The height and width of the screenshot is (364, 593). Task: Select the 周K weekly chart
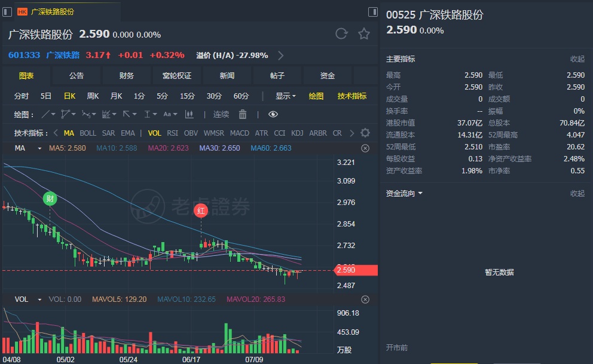coord(93,96)
